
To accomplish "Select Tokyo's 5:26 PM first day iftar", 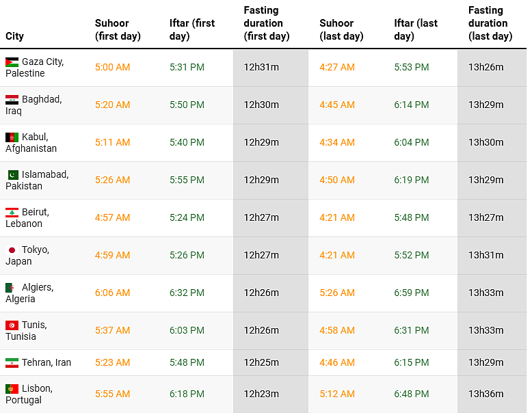I will click(187, 255).
